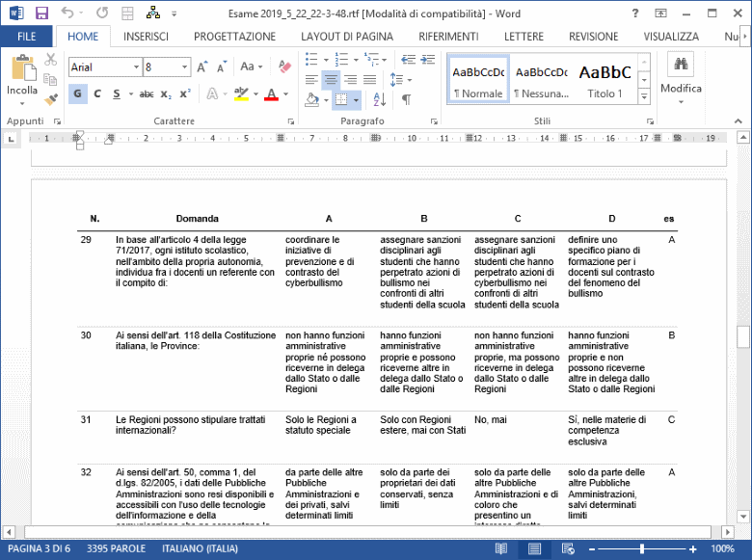The image size is (752, 560).
Task: Click the Clear Formatting eraser icon
Action: (x=283, y=67)
